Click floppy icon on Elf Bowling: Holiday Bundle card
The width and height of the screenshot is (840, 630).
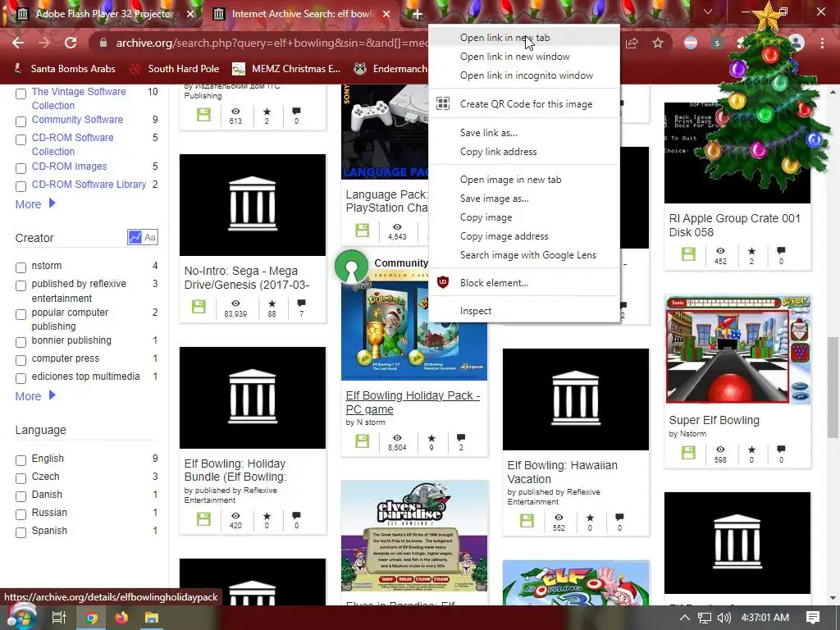point(203,519)
